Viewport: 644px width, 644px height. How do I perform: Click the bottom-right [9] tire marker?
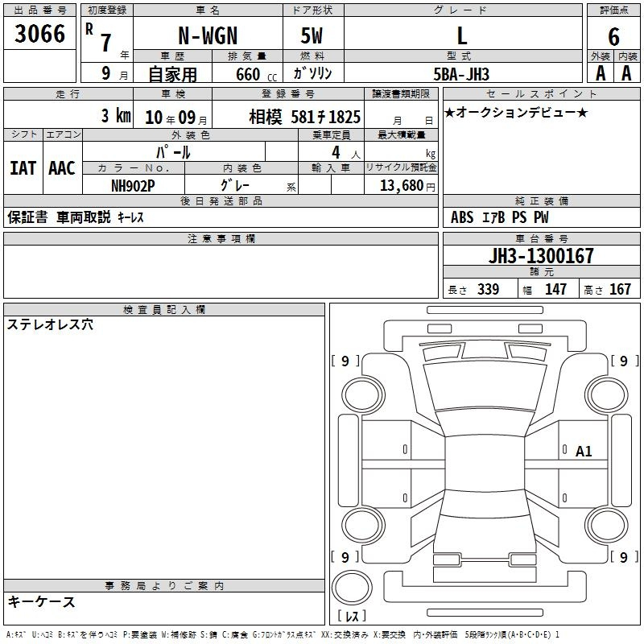(x=624, y=557)
